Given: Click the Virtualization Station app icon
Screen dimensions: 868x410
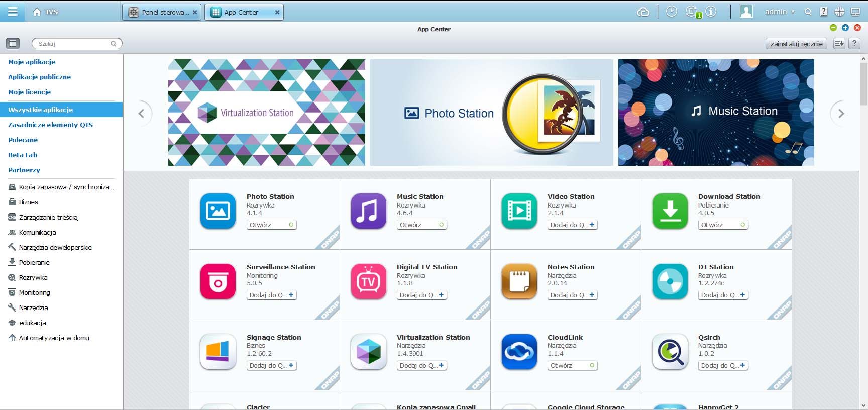Looking at the screenshot, I should pos(369,352).
